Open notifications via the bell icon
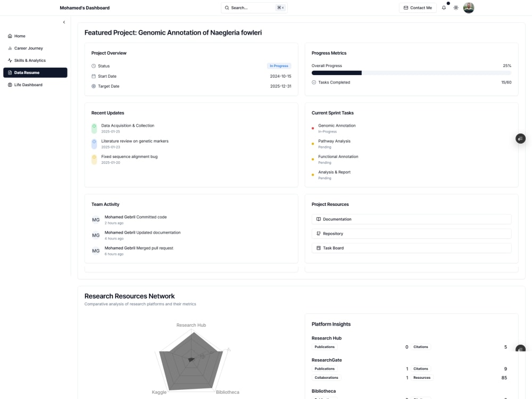Viewport: 532px width, 399px height. 444,7
